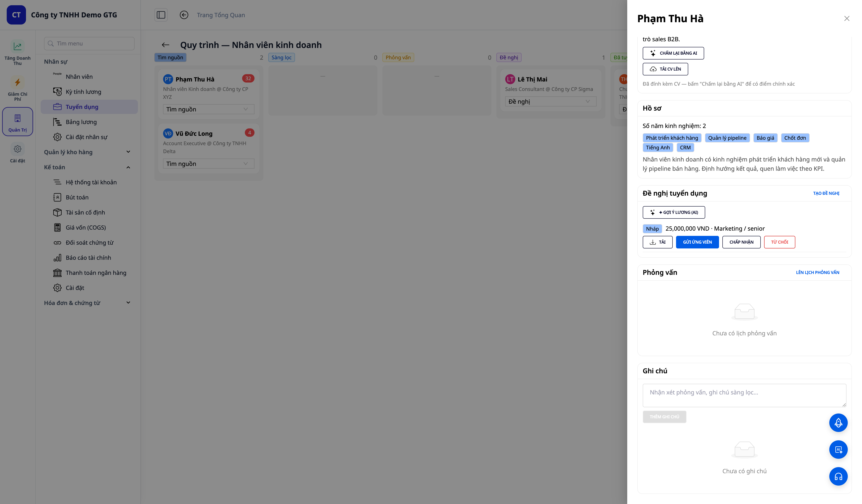Screen dimensions: 862x504
Task: Open stage dropdown on Phạm Thu Hà card
Action: click(208, 109)
